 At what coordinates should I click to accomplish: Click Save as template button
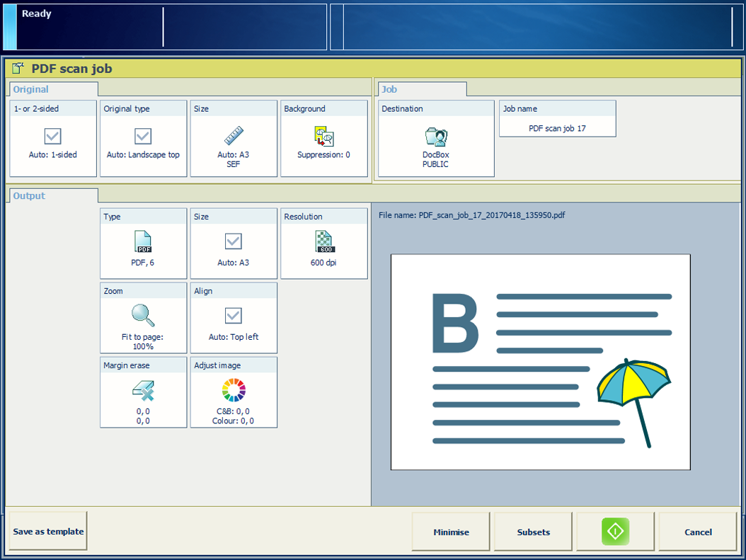point(47,532)
